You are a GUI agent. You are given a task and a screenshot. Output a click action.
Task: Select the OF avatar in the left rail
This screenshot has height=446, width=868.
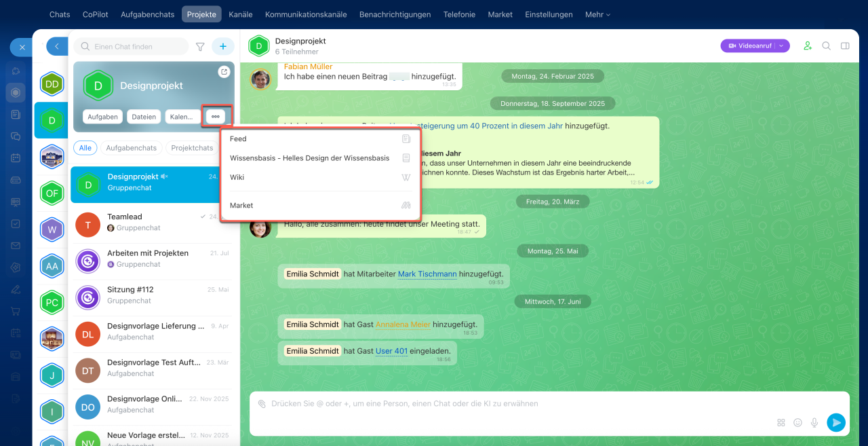52,193
